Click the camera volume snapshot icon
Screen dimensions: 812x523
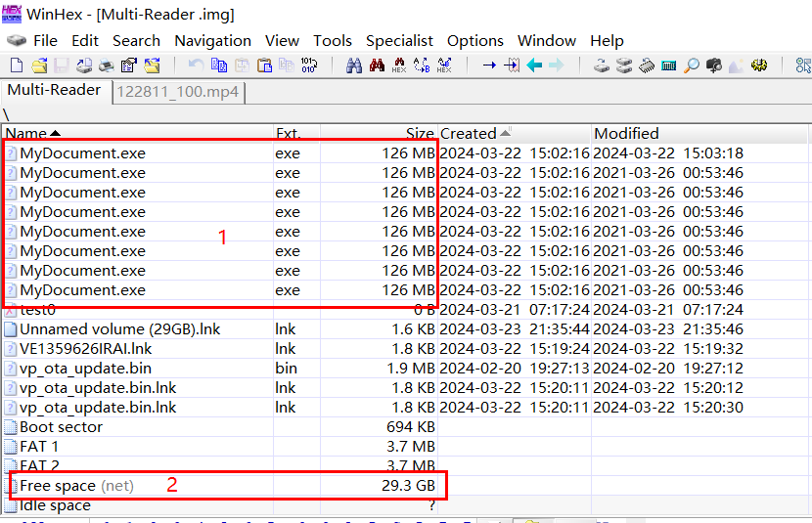point(714,65)
